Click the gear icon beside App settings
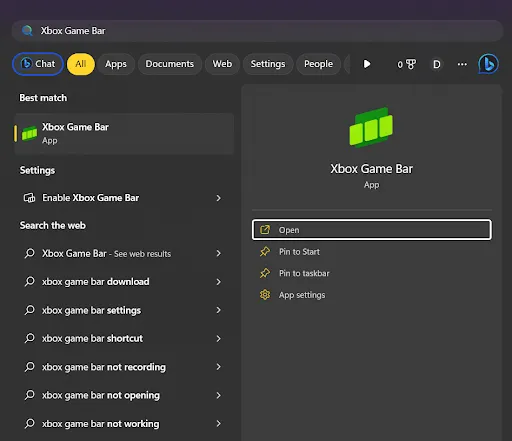The width and height of the screenshot is (512, 441). click(x=265, y=295)
